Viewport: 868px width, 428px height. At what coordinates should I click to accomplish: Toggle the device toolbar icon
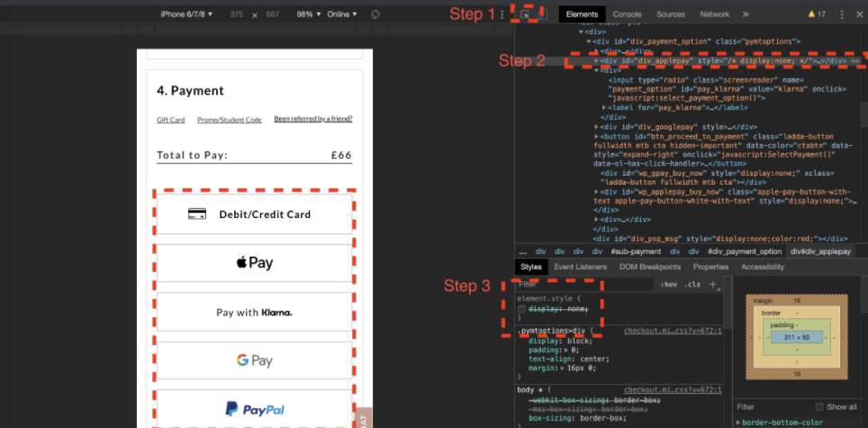coord(543,14)
